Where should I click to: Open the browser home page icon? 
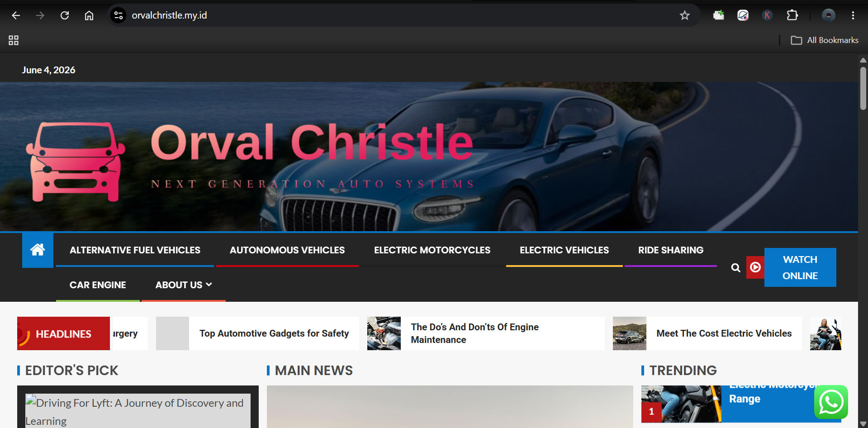[x=89, y=15]
